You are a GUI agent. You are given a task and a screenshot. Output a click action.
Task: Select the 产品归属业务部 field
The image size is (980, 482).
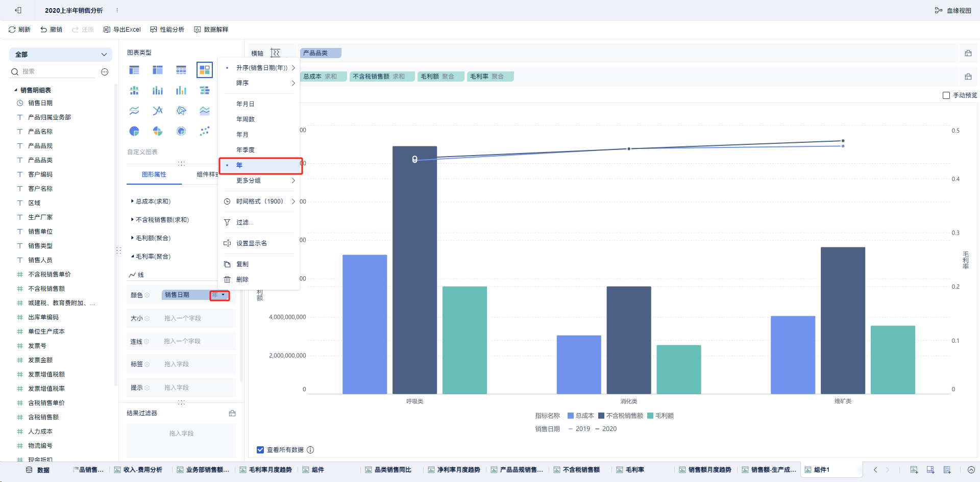[50, 117]
